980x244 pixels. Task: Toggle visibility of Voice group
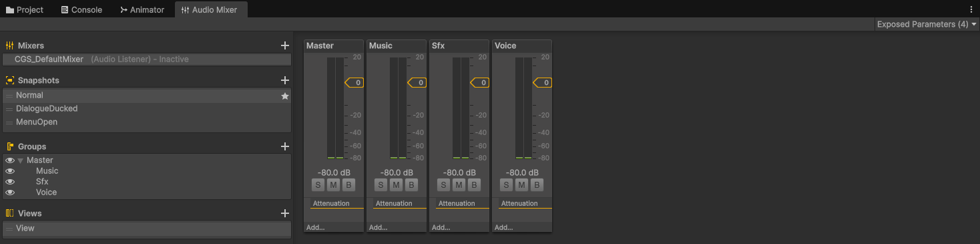pyautogui.click(x=10, y=193)
